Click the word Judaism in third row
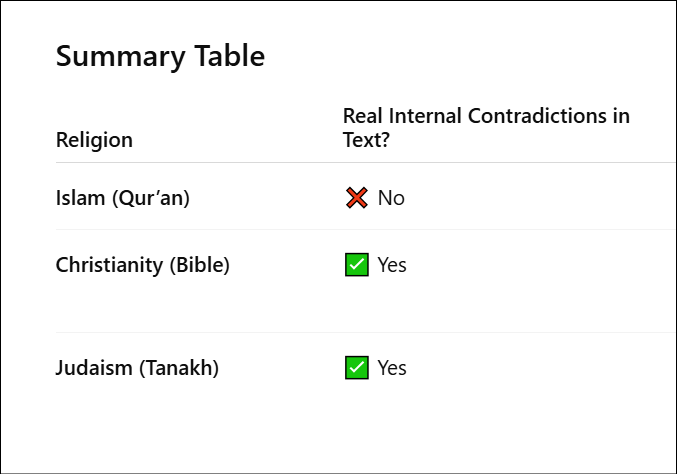The height and width of the screenshot is (474, 677). pos(94,368)
